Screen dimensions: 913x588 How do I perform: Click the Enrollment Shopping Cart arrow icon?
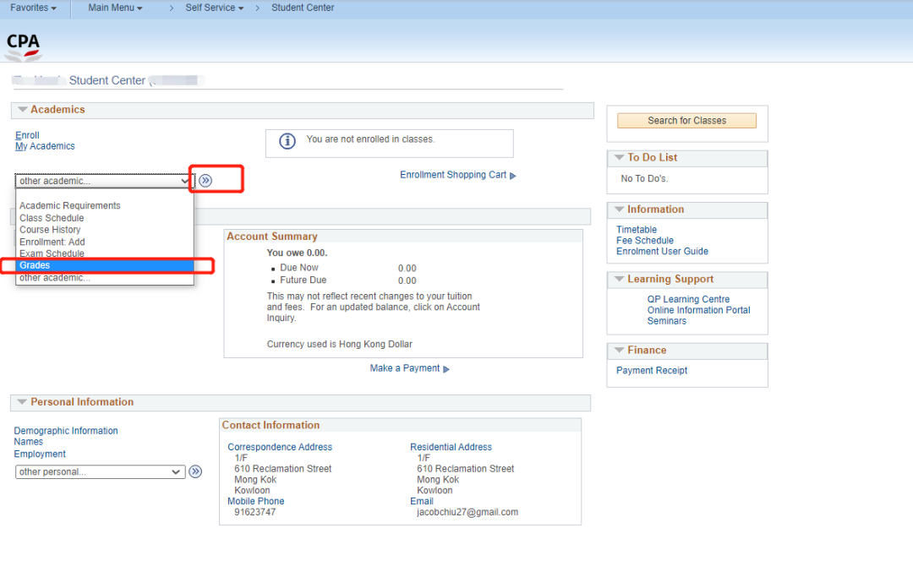[x=513, y=176]
